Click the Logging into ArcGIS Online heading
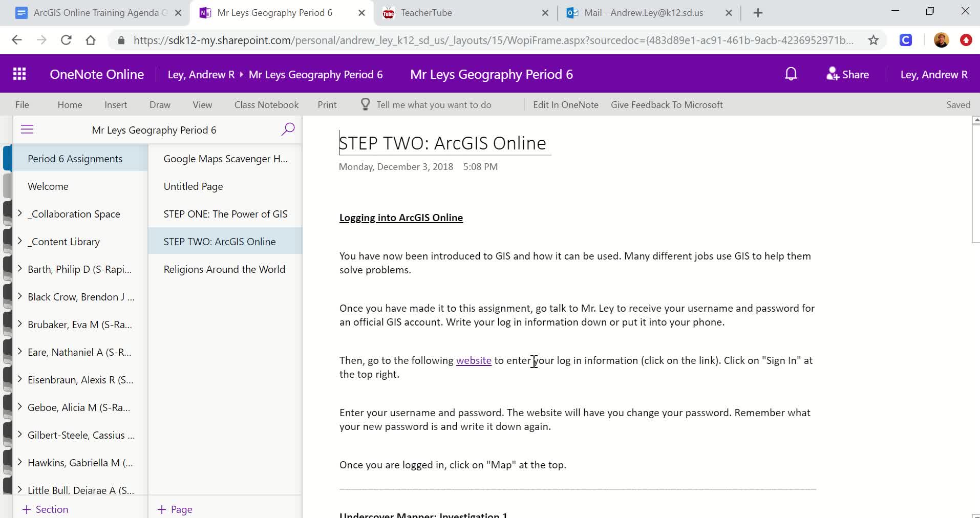The image size is (980, 518). pyautogui.click(x=401, y=218)
